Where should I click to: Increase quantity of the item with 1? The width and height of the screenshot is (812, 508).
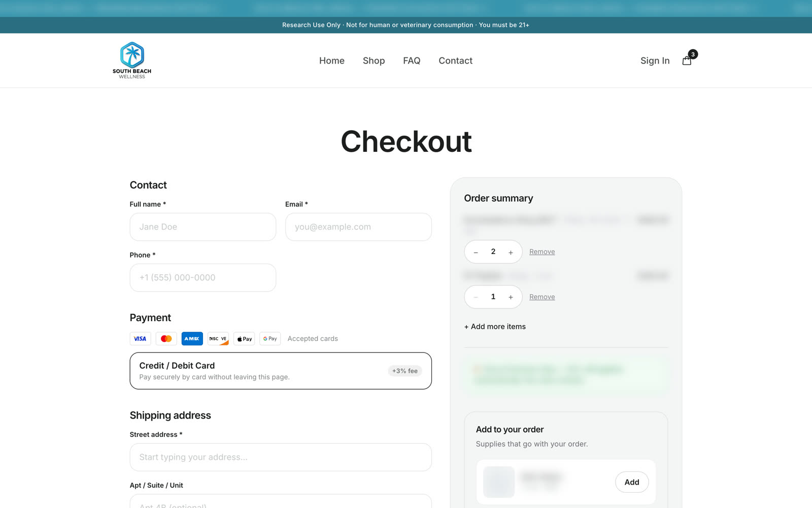tap(511, 297)
